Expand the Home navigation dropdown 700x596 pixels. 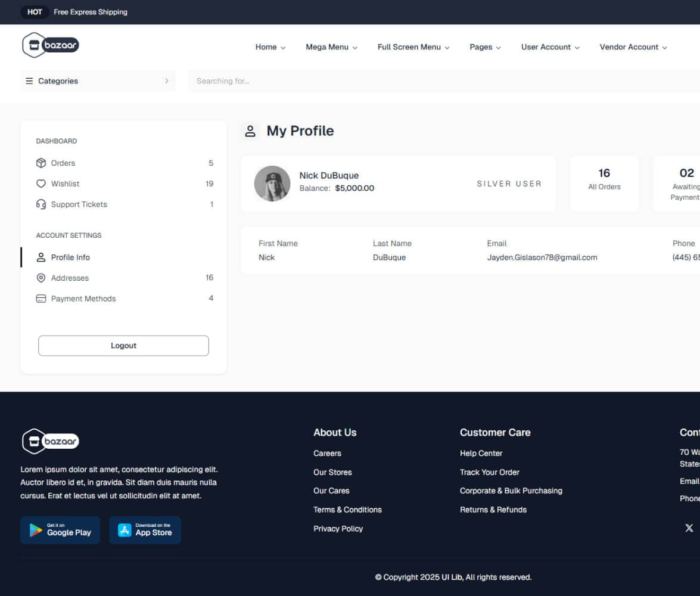(x=270, y=47)
